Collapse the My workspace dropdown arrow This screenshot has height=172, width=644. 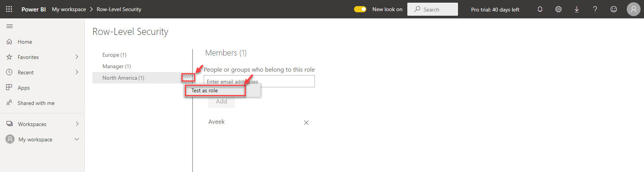(x=77, y=139)
